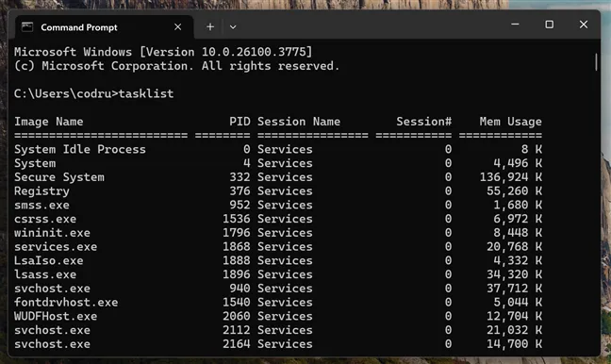Click PID value 1888
Screen dimensions: 611x364
click(236, 260)
